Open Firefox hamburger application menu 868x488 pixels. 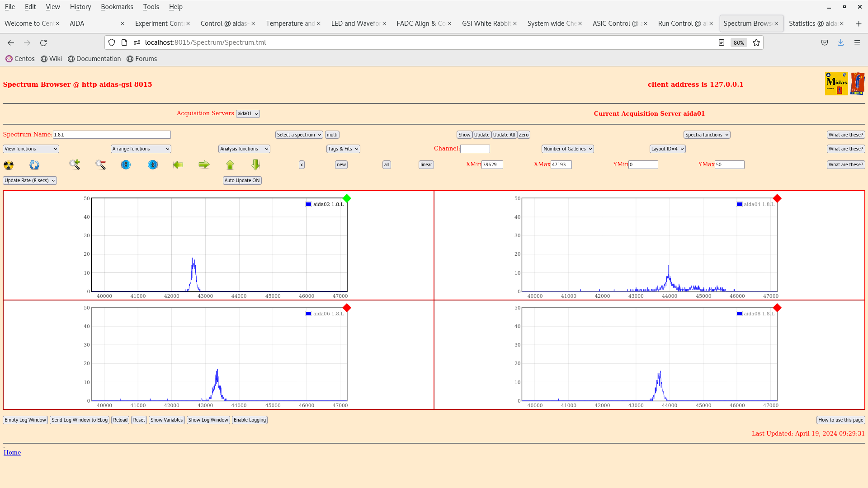point(857,42)
